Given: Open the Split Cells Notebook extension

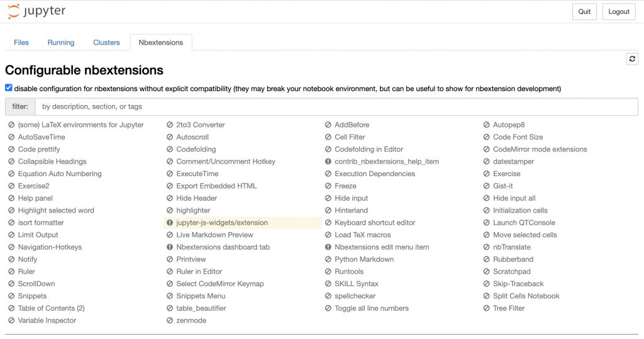Looking at the screenshot, I should tap(526, 296).
